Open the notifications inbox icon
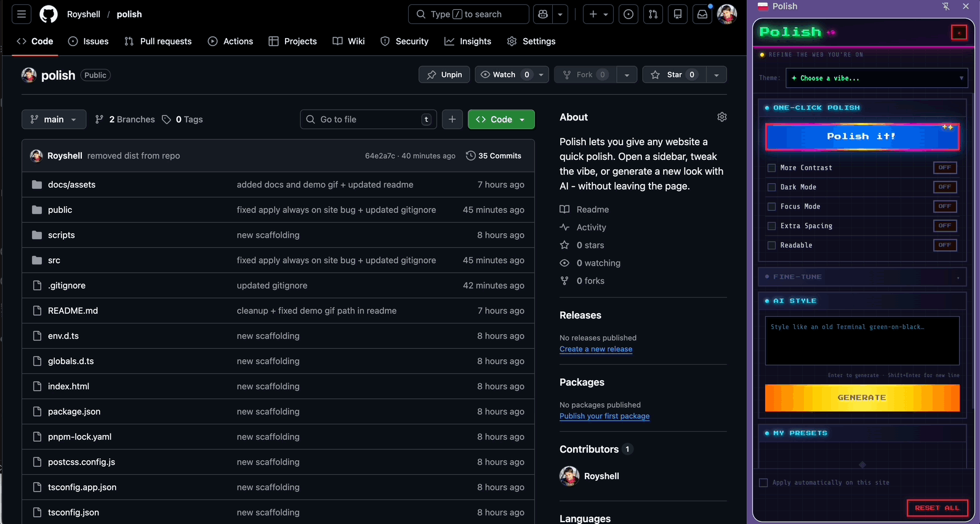980x524 pixels. [702, 14]
